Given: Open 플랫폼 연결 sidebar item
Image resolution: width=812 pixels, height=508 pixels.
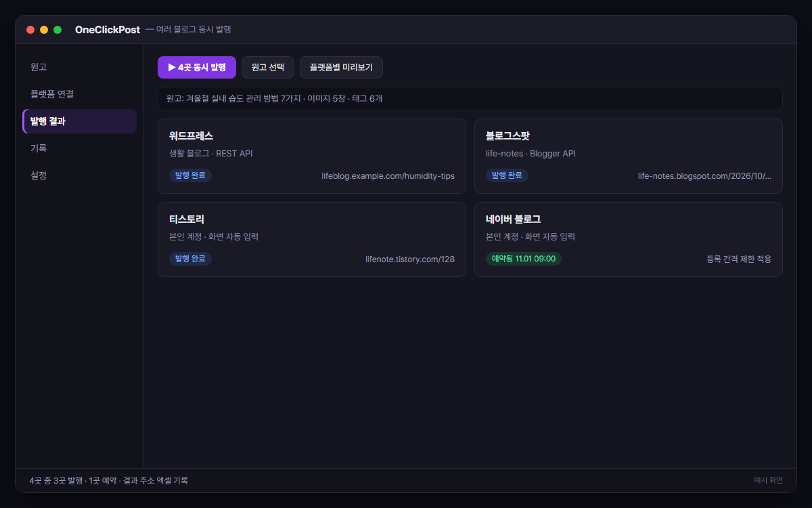Looking at the screenshot, I should click(80, 94).
